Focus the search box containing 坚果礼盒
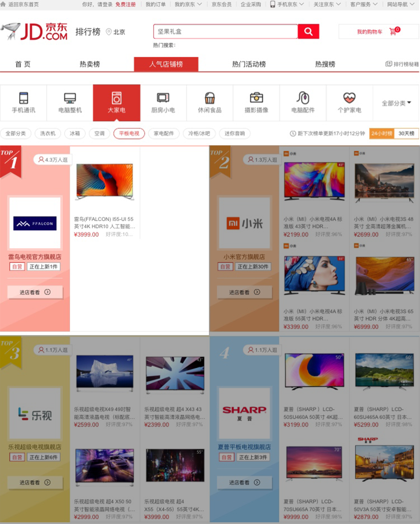 (225, 31)
